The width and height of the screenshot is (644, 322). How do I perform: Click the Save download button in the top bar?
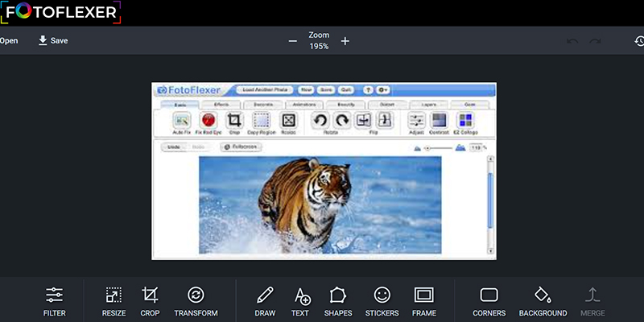(53, 41)
